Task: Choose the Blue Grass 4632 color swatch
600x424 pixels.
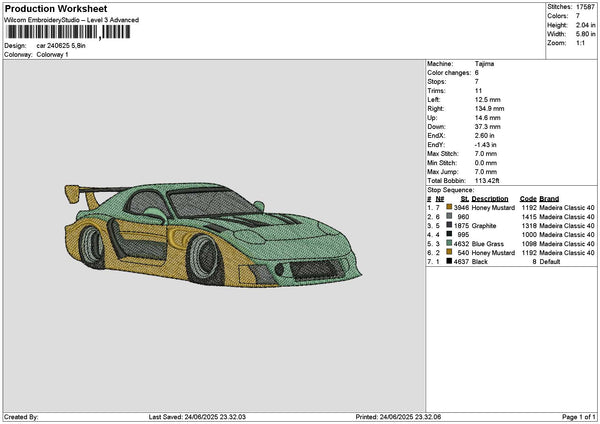Action: (x=450, y=243)
